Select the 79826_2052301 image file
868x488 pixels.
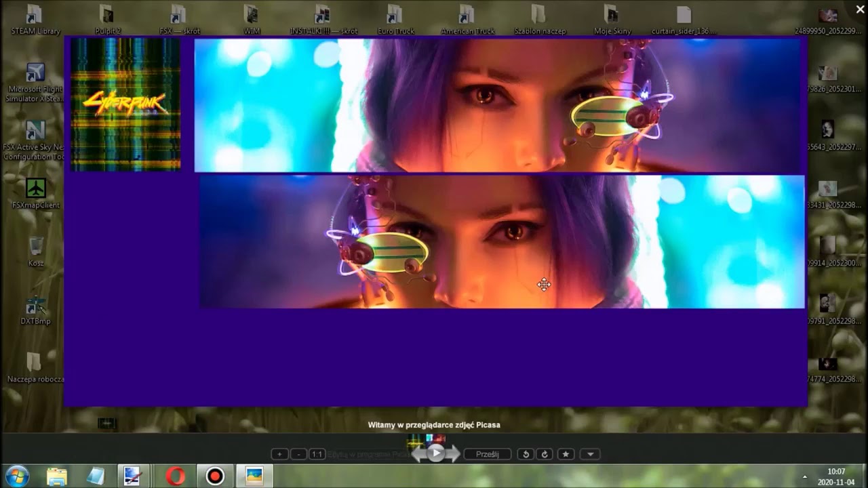pos(835,79)
